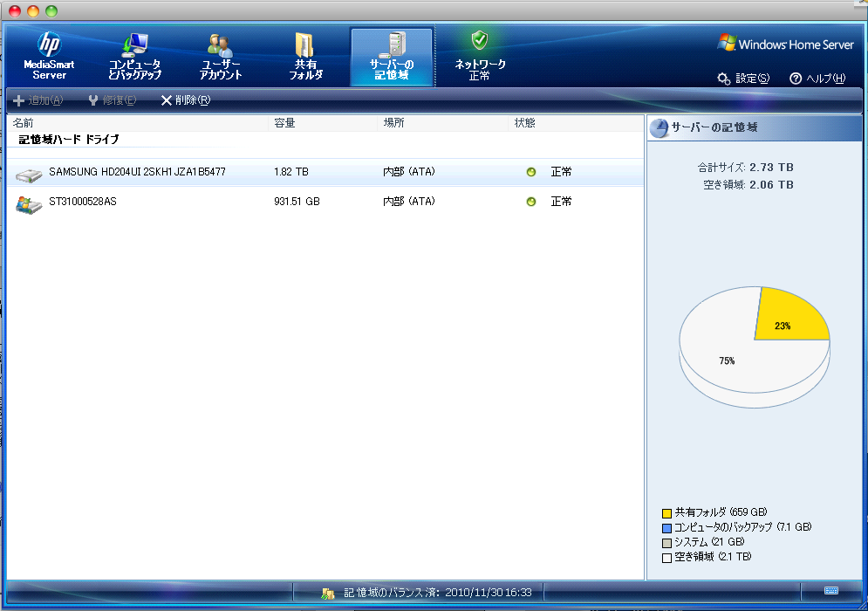Click the keyboard icon in status bar

click(x=831, y=591)
